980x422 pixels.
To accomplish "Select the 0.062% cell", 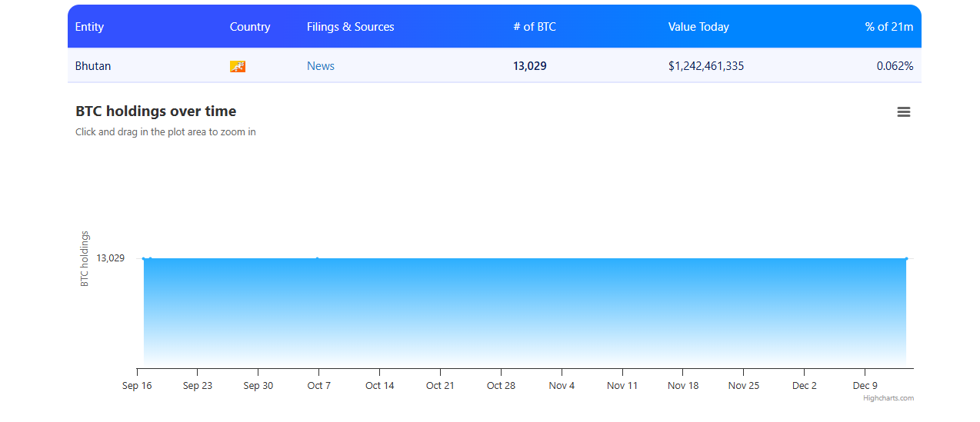I will (x=895, y=66).
